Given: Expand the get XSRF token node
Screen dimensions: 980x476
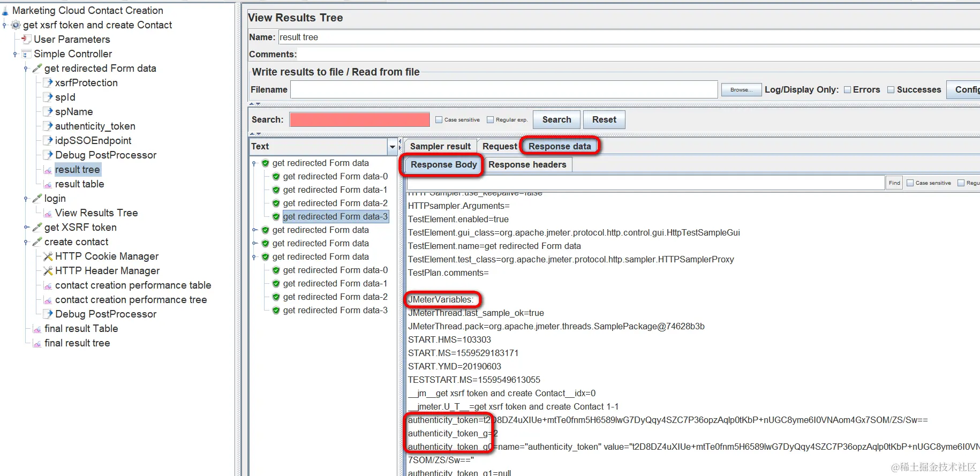Looking at the screenshot, I should pos(26,228).
